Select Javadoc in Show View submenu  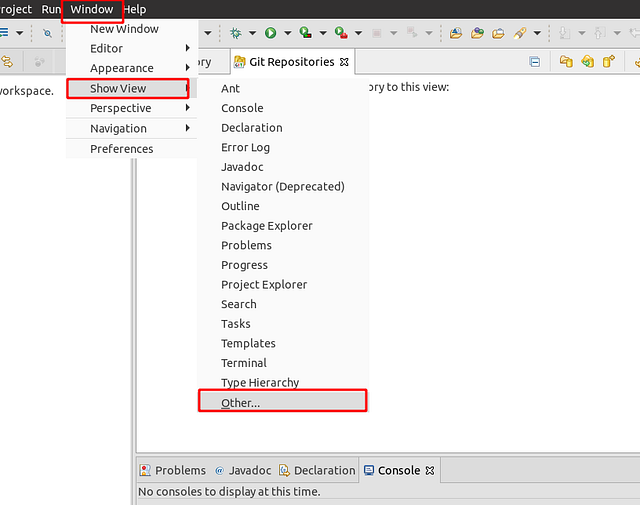[x=283, y=167]
